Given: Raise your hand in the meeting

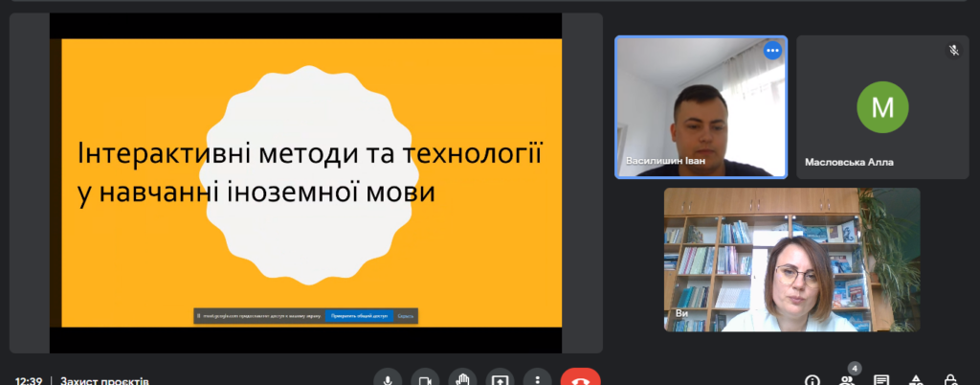Looking at the screenshot, I should click(x=462, y=379).
